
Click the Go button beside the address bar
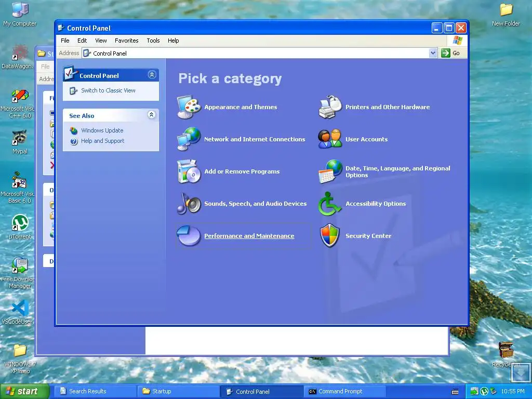[x=450, y=53]
